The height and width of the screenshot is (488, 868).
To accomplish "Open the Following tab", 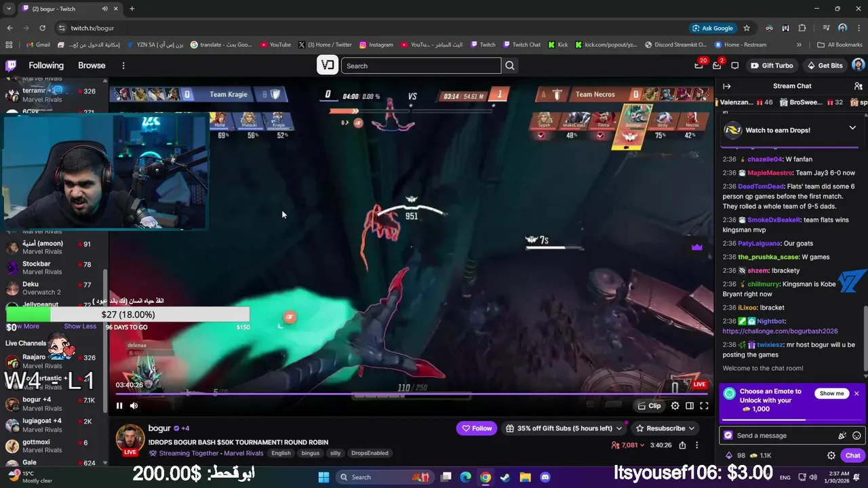I will tap(46, 66).
